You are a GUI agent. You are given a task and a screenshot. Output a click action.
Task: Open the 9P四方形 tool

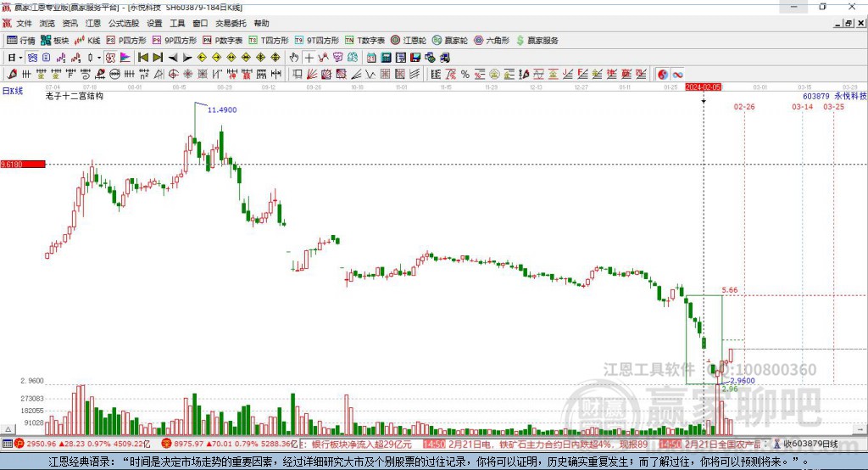pos(175,41)
